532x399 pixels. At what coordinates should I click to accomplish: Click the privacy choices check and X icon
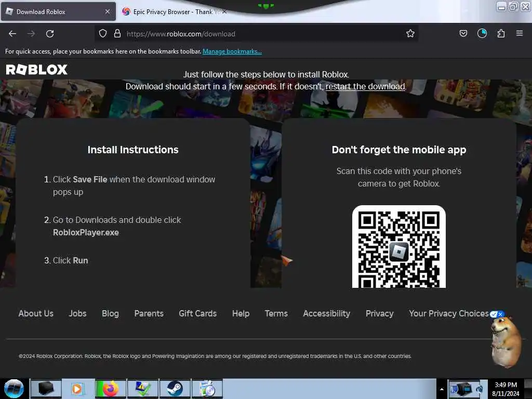point(497,314)
